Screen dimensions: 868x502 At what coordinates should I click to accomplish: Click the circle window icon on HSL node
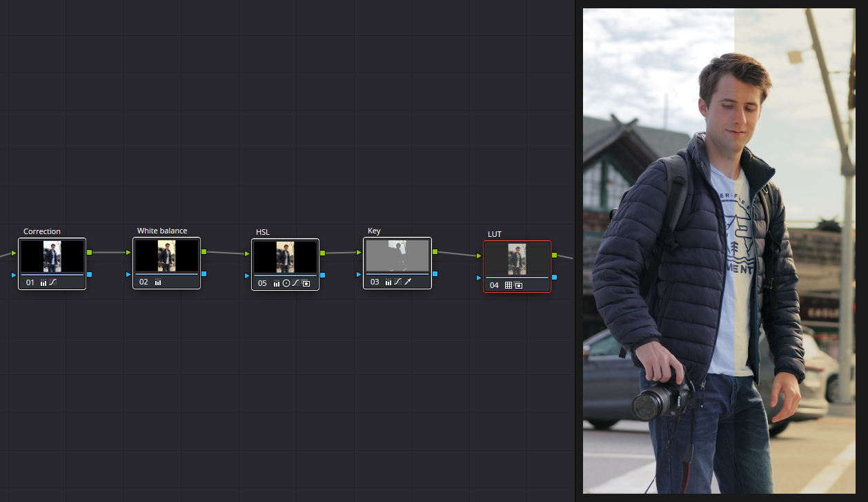(286, 283)
